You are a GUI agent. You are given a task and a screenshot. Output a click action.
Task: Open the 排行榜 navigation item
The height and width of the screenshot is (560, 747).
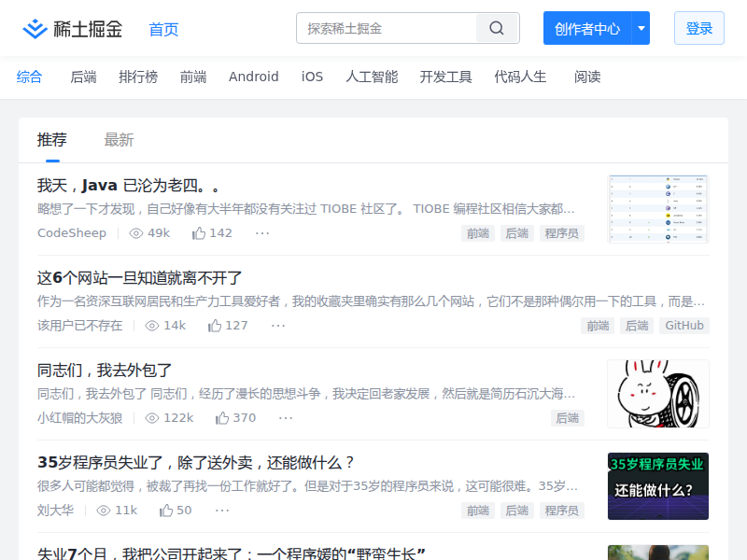tap(138, 77)
